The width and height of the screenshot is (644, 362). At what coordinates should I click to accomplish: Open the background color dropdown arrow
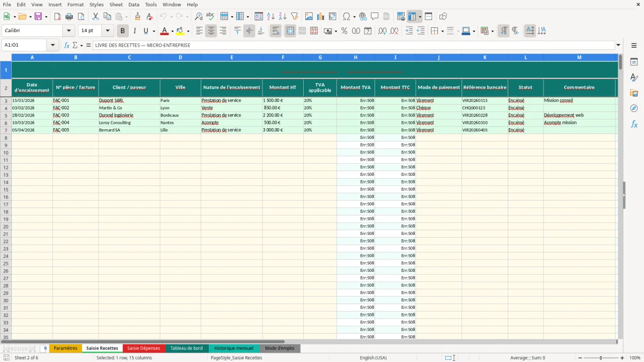coord(188,31)
